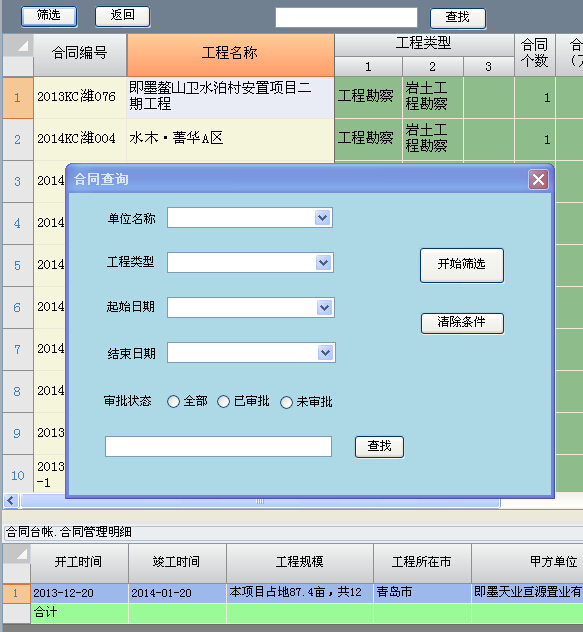Image resolution: width=583 pixels, height=632 pixels.
Task: Click the top toolbar search input field
Action: pos(346,18)
